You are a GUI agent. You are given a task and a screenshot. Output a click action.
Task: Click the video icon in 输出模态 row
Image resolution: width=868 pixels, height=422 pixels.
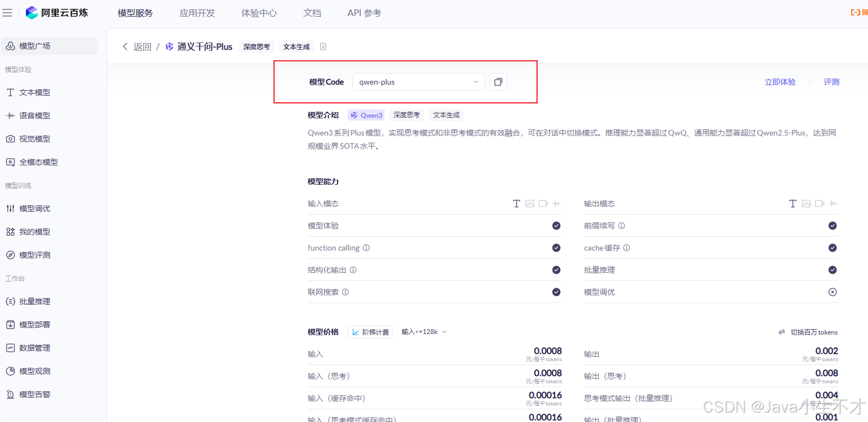[x=819, y=204]
